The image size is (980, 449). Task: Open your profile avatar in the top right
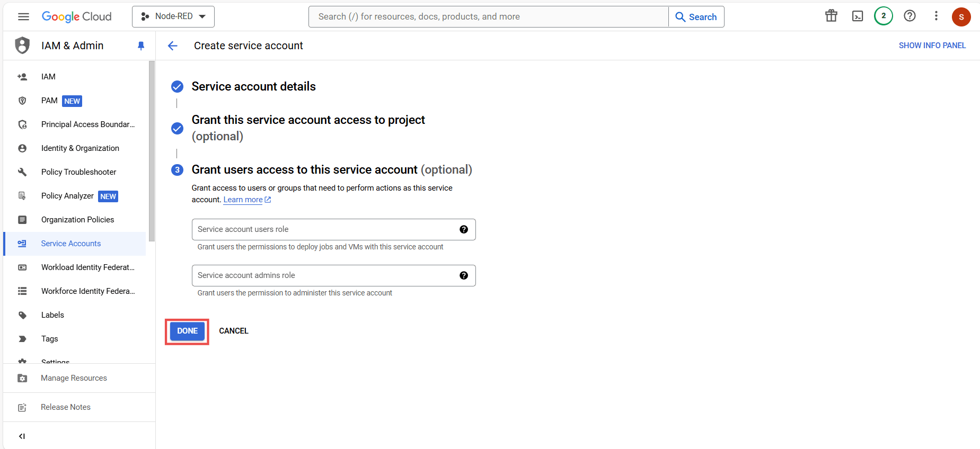coord(961,16)
